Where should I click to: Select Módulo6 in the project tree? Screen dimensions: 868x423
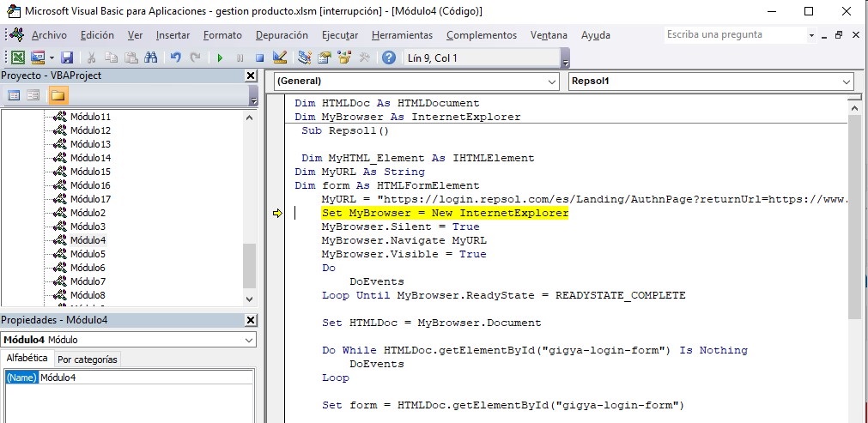tap(88, 268)
